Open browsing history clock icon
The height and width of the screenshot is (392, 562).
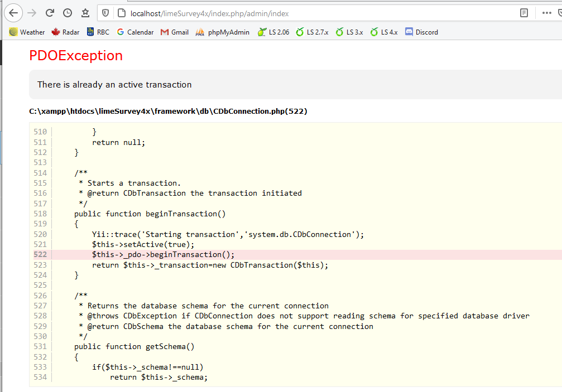click(68, 12)
